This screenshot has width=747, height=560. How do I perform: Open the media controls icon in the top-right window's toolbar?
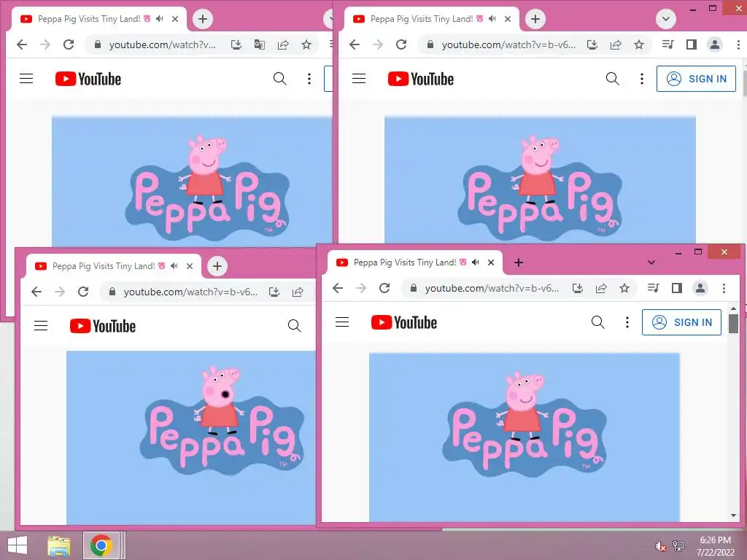pyautogui.click(x=668, y=44)
